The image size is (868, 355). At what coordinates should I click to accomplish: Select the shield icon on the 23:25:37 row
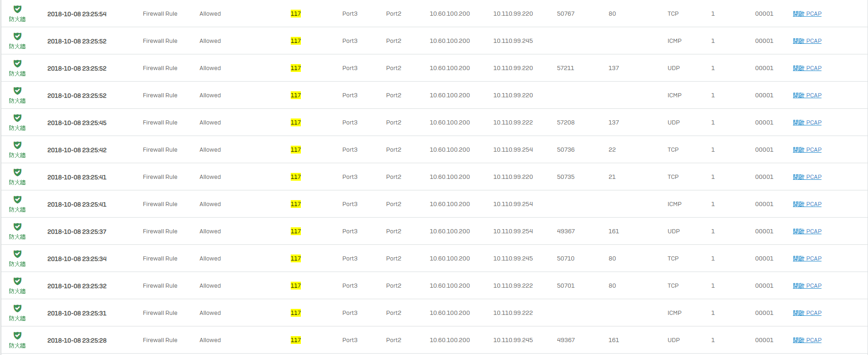(18, 226)
